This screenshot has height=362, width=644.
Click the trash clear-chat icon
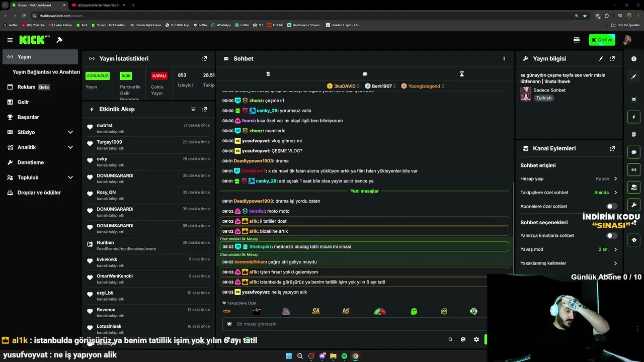pos(268,74)
